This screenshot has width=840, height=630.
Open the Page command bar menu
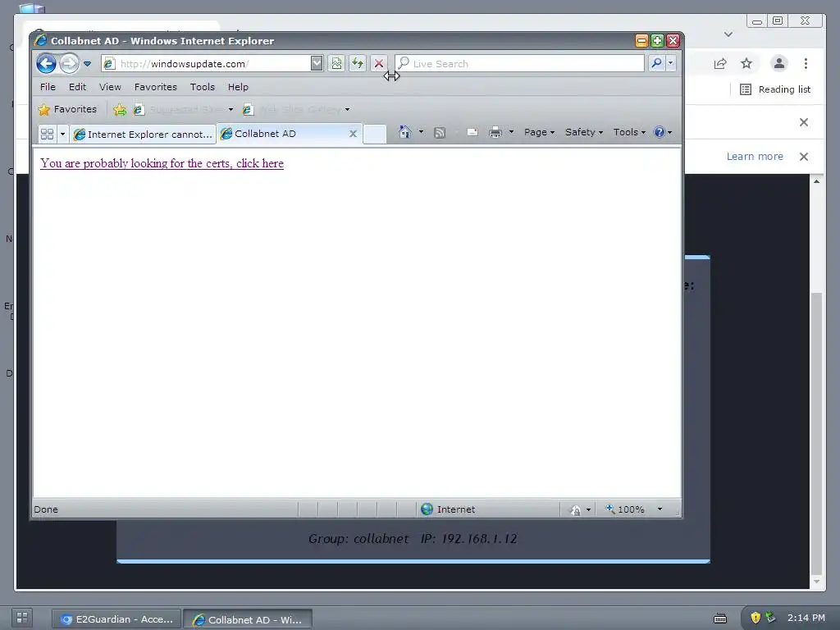pyautogui.click(x=539, y=132)
